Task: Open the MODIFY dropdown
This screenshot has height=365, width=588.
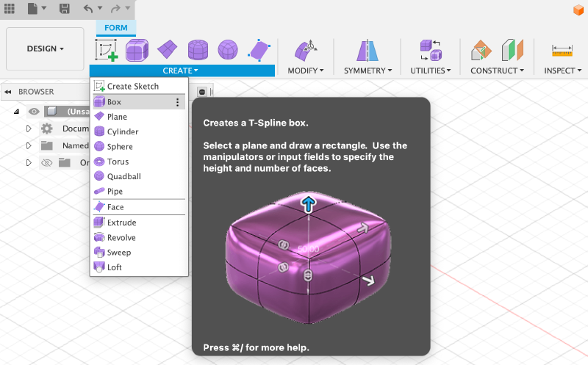Action: 306,71
